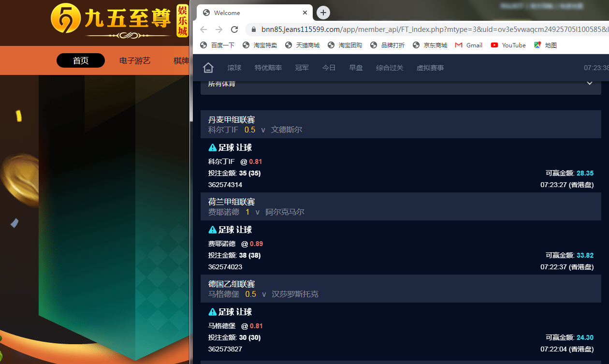Open the YouTube bookmark
Image resolution: width=609 pixels, height=364 pixels.
[508, 45]
